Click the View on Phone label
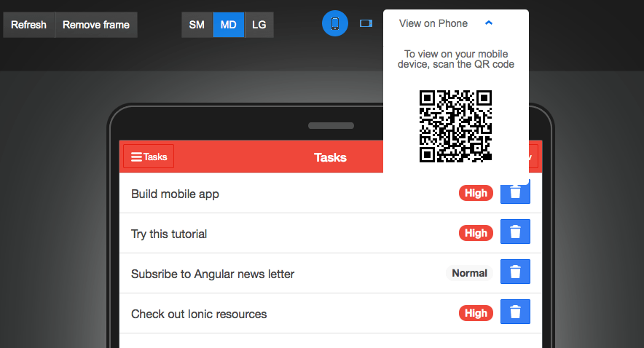The height and width of the screenshot is (348, 644). click(433, 23)
